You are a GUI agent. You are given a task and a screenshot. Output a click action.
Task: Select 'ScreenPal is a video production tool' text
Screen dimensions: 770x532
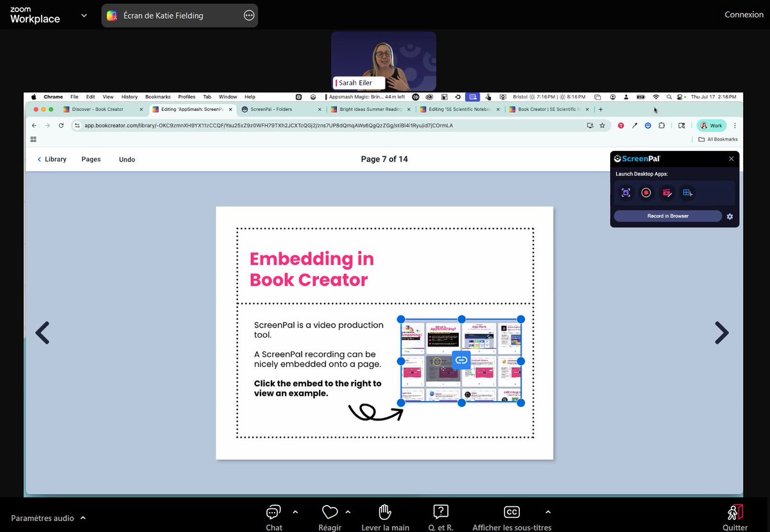319,330
